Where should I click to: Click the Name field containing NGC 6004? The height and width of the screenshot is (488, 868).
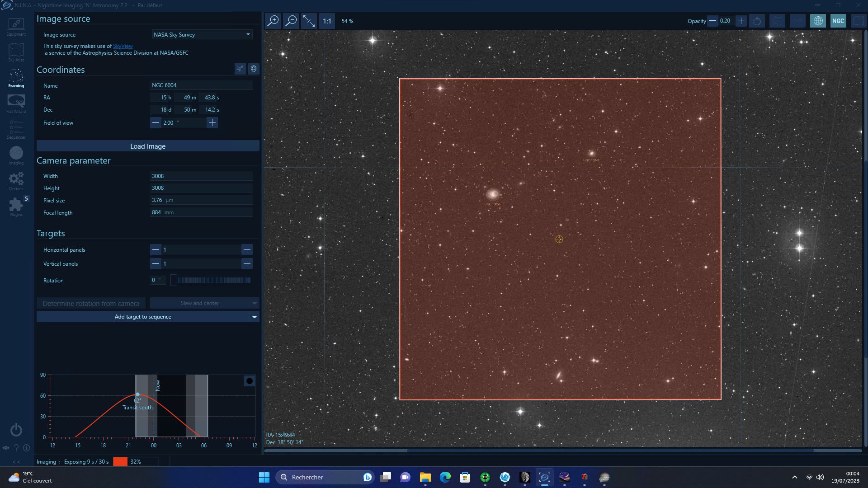201,85
